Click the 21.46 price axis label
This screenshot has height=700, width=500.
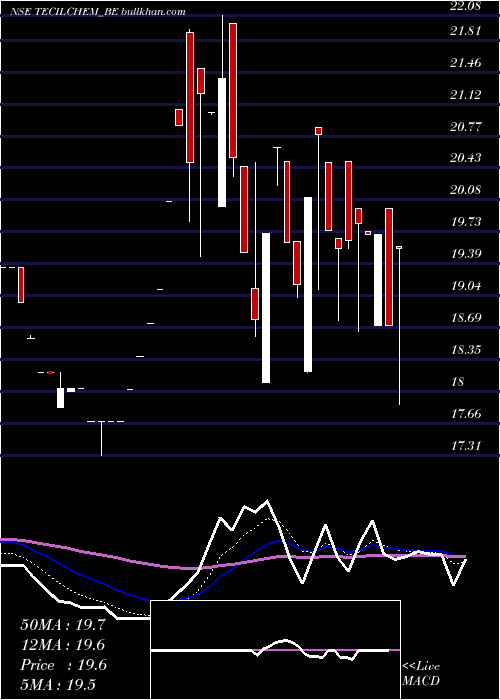(465, 63)
